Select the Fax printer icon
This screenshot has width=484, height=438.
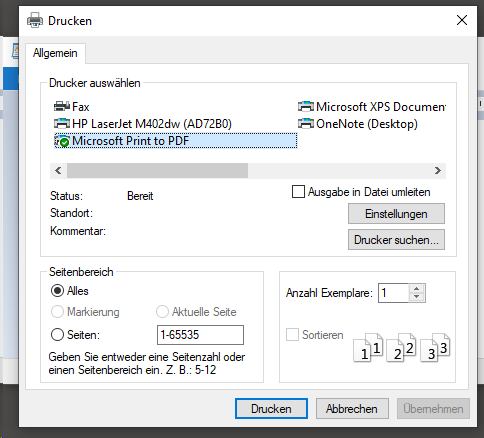62,107
